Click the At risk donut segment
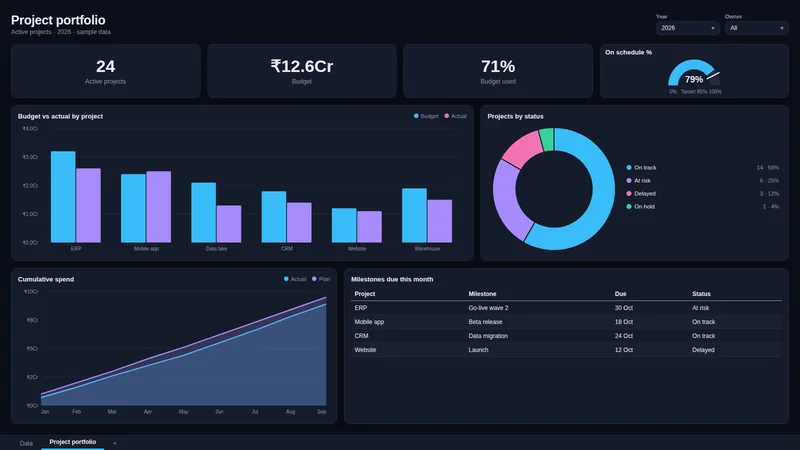The width and height of the screenshot is (800, 450). [507, 200]
